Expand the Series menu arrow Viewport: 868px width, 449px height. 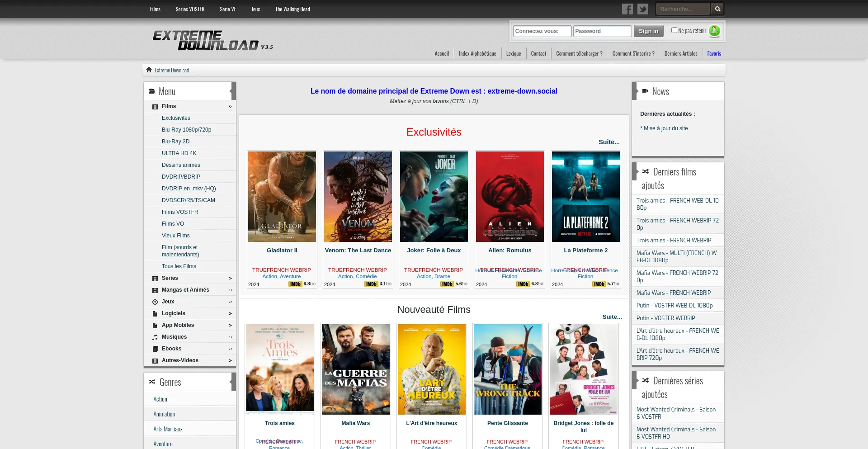click(x=230, y=279)
